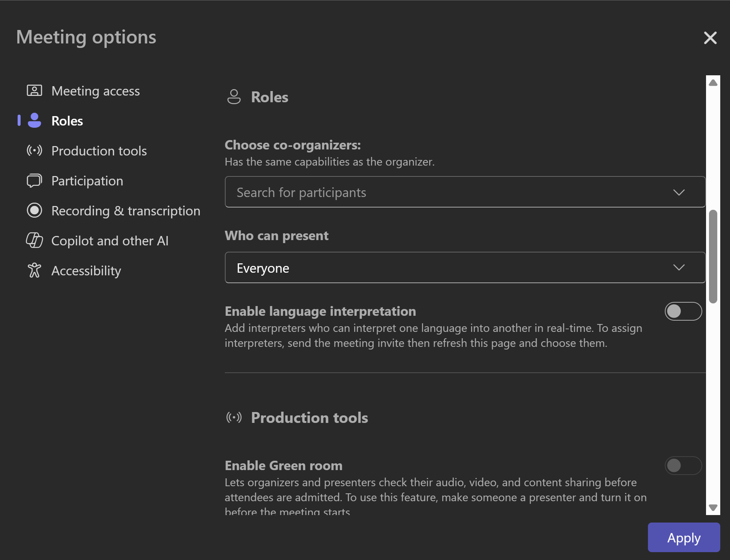730x560 pixels.
Task: Click the Participation chat bubble icon
Action: tap(34, 181)
